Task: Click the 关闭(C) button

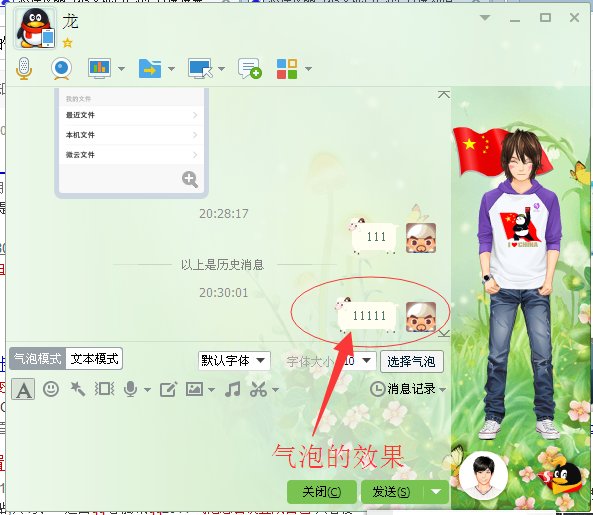Action: (x=322, y=492)
